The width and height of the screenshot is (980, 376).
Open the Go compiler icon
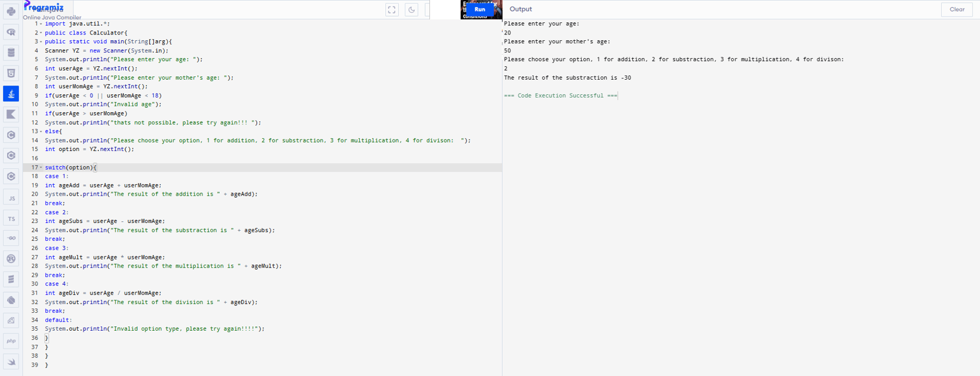[11, 238]
